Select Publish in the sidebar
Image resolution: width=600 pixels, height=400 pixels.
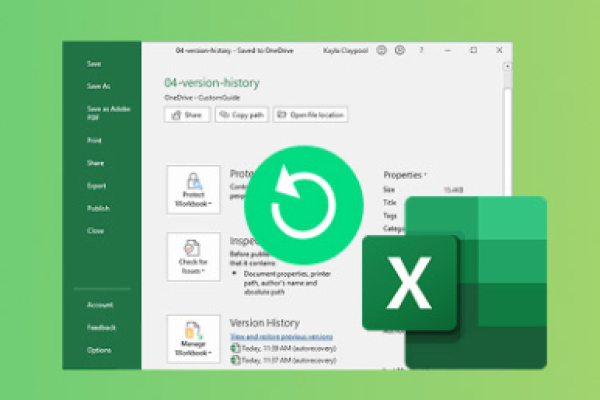pos(98,208)
